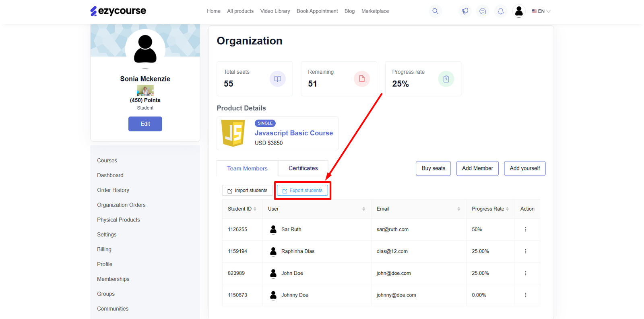Screen dimensions: 644x319
Task: Open the chat messages icon
Action: pos(483,11)
